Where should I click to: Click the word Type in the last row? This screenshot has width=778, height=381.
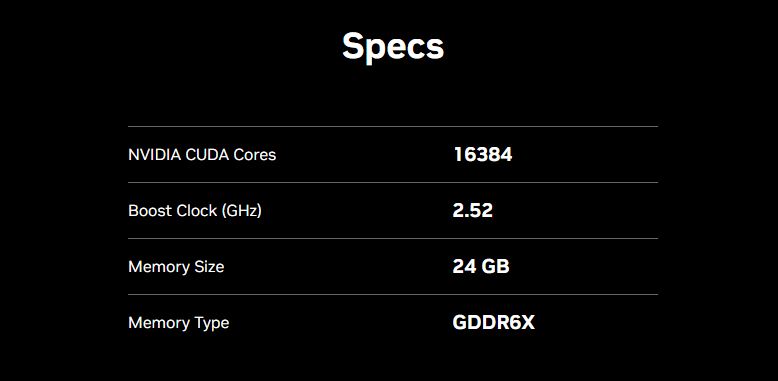[x=211, y=323]
